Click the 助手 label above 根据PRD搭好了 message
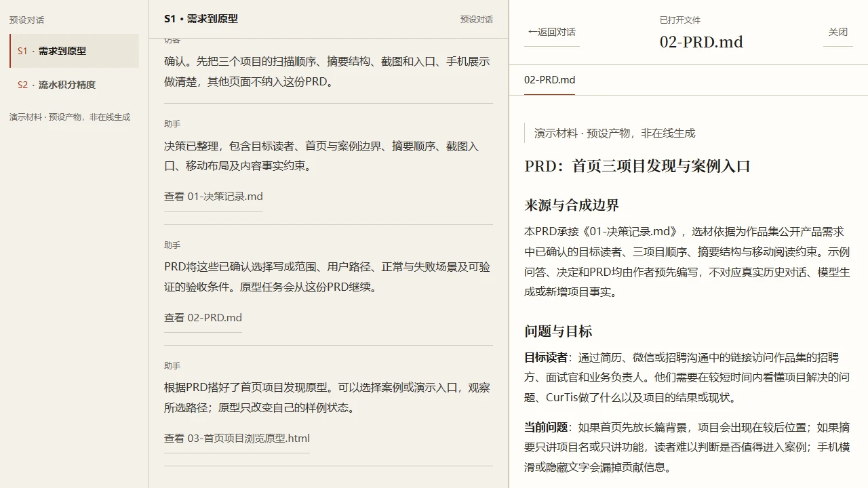Image resolution: width=868 pixels, height=488 pixels. [x=172, y=366]
